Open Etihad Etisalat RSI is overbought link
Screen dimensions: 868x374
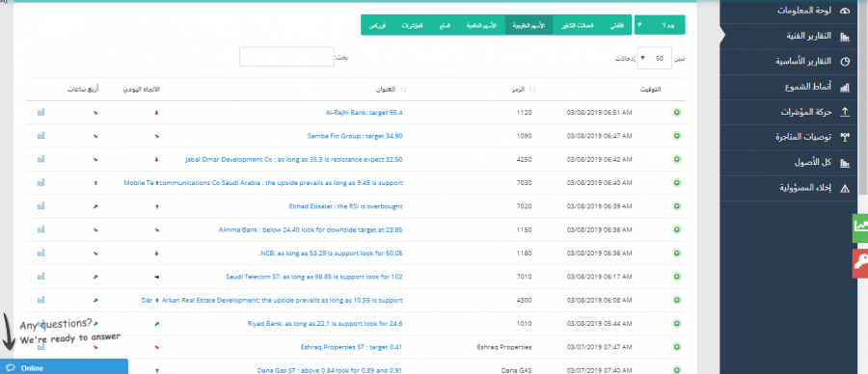tap(345, 206)
